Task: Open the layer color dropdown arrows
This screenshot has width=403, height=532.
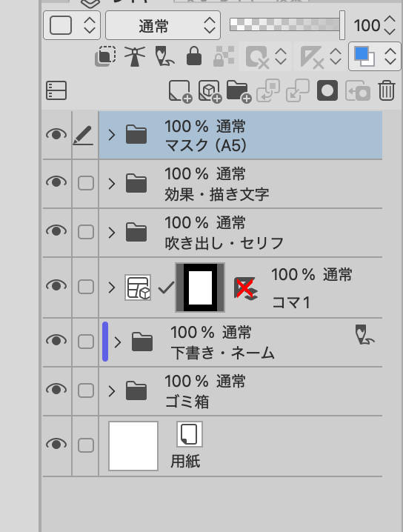Action: point(390,56)
